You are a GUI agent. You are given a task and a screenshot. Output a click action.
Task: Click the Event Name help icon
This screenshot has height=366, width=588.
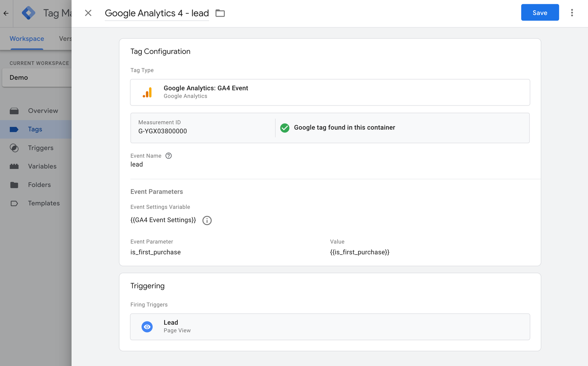pos(169,156)
